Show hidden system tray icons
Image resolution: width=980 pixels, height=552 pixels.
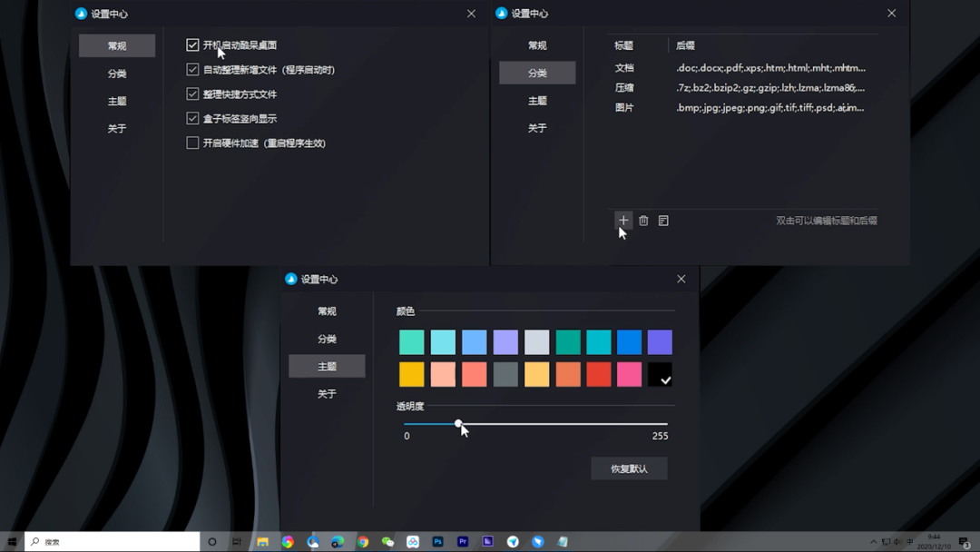(873, 541)
